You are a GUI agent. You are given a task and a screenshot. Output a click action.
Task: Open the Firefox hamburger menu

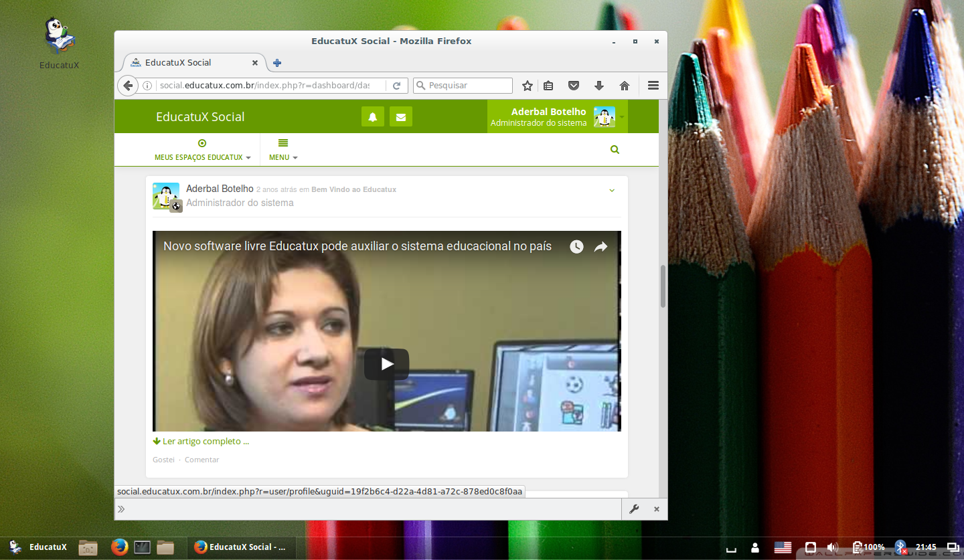[653, 86]
